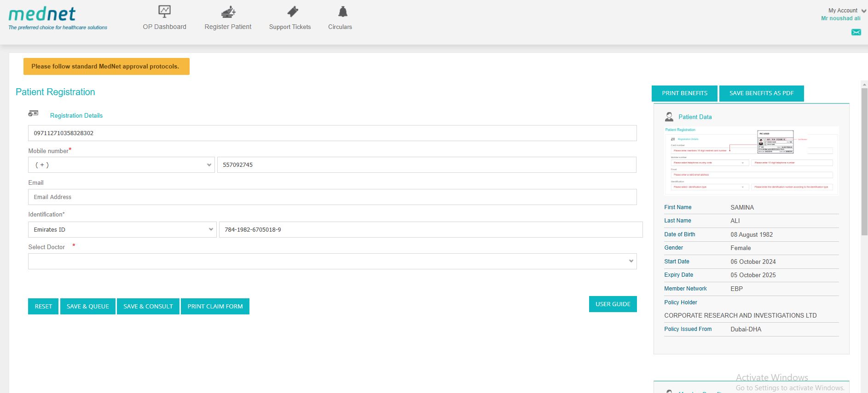Click the Patient Data person icon
The image size is (868, 393).
point(669,117)
